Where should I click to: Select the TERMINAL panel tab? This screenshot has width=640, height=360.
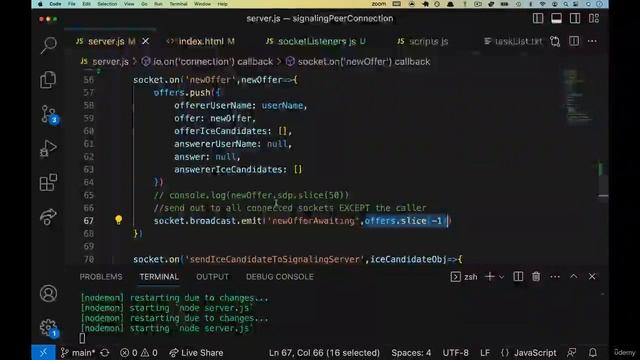pyautogui.click(x=159, y=277)
